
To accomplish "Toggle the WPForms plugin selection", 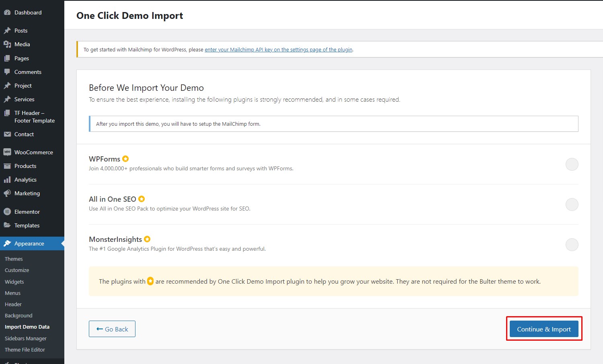I will click(572, 164).
